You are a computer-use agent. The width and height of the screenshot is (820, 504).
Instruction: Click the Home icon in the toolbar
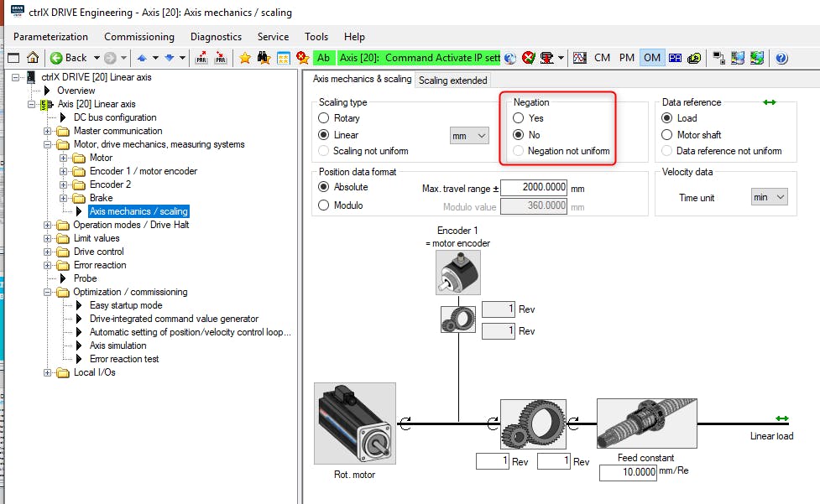point(33,58)
